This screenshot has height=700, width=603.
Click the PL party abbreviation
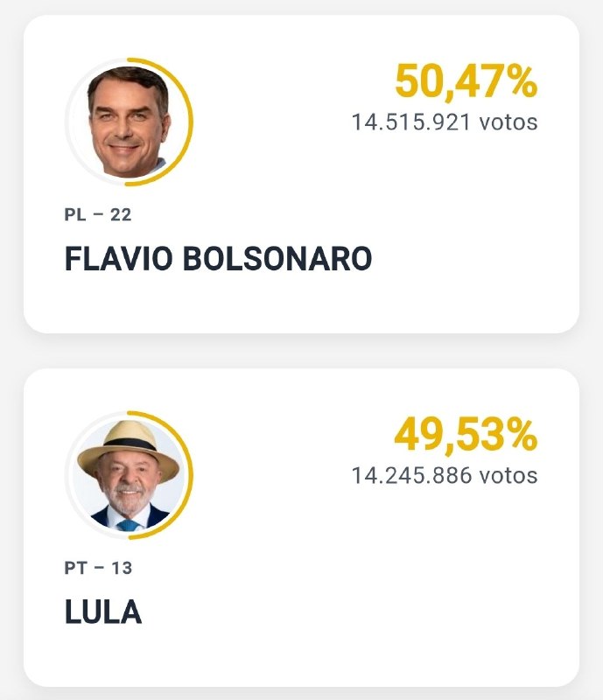75,214
